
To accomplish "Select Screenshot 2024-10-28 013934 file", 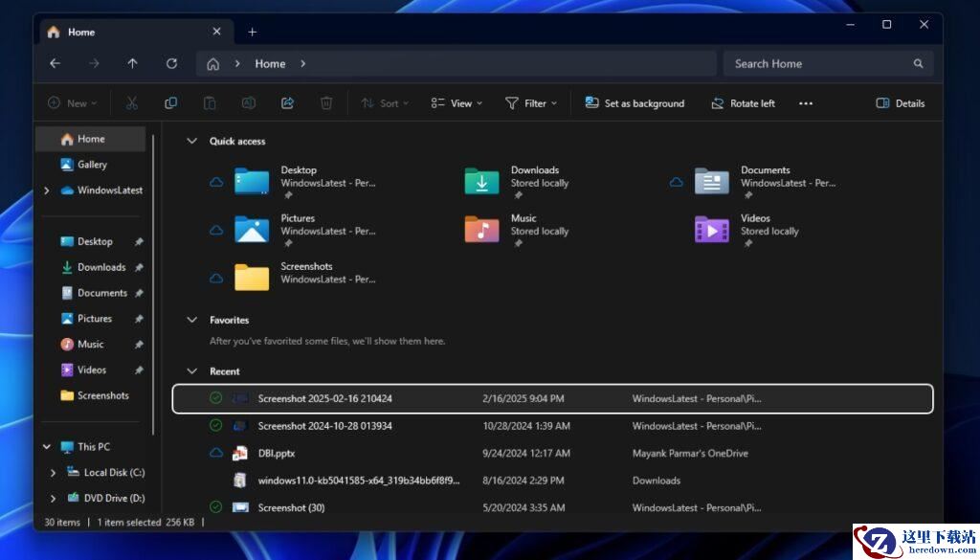I will tap(552, 426).
